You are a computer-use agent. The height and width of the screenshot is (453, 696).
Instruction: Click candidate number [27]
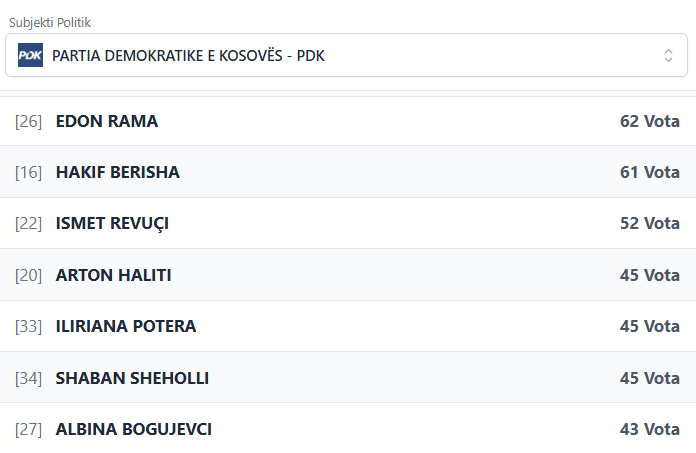tap(29, 429)
